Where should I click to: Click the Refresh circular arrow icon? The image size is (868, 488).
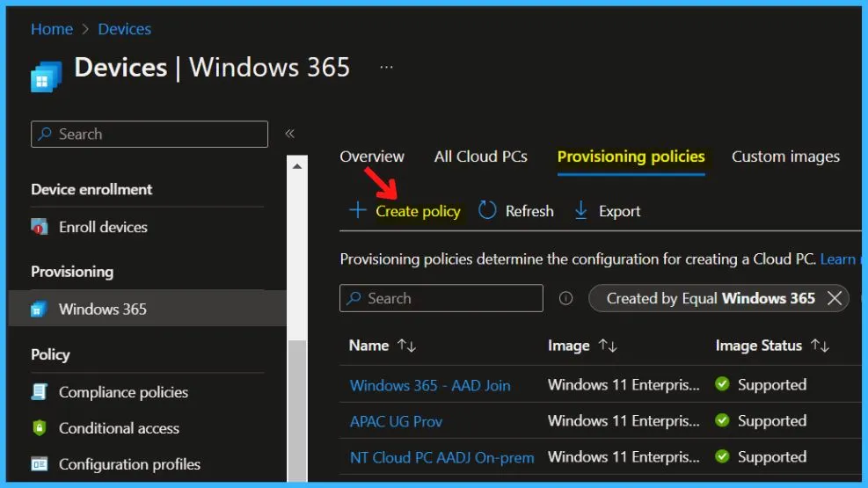click(487, 210)
